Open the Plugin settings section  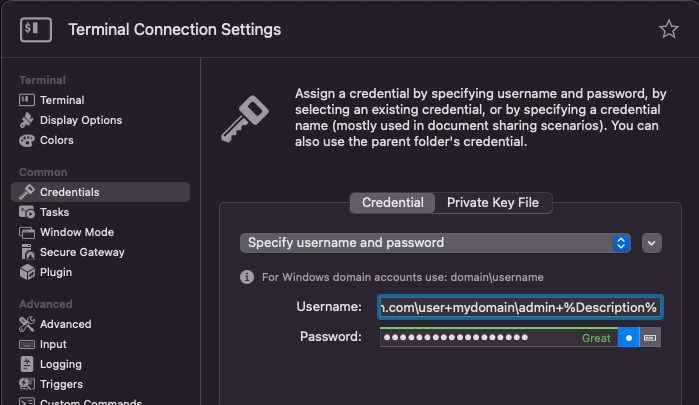(56, 272)
